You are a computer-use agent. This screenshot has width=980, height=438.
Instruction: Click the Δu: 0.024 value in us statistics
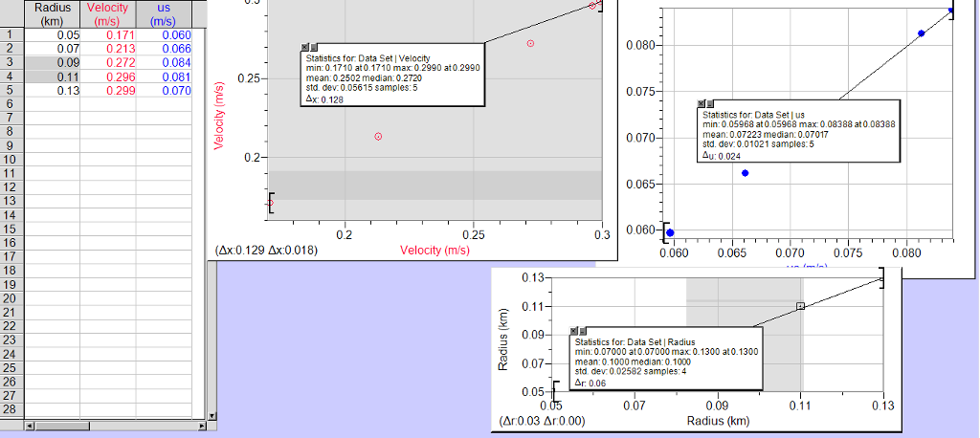pos(720,156)
